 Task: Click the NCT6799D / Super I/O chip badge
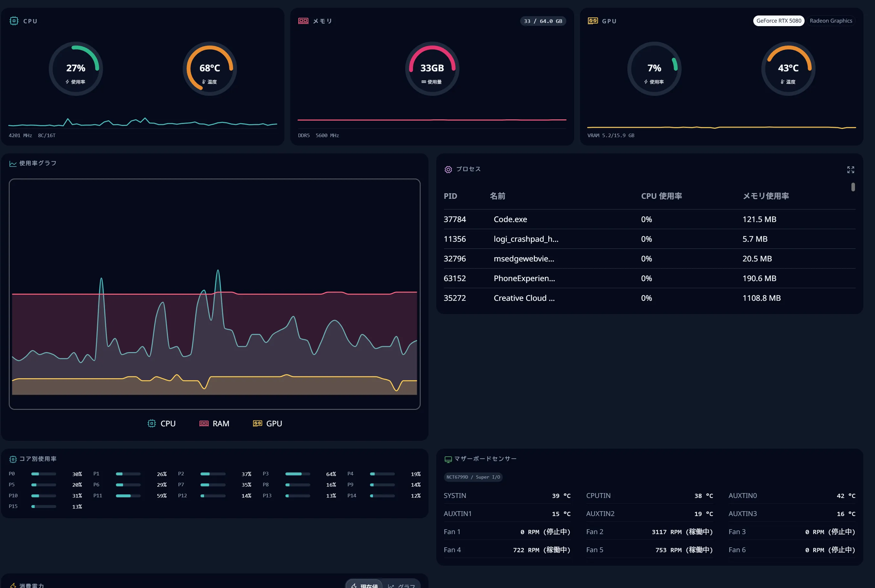pos(473,477)
